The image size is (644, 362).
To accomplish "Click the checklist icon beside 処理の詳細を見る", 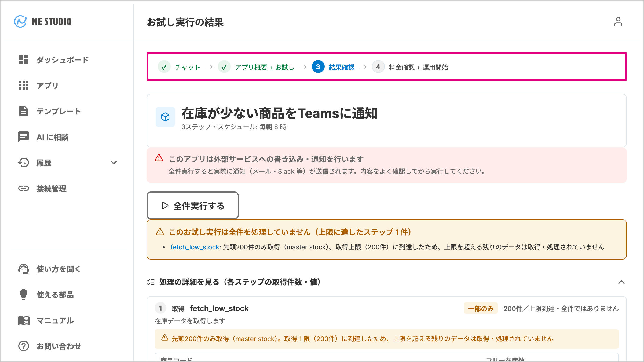I will [x=151, y=282].
